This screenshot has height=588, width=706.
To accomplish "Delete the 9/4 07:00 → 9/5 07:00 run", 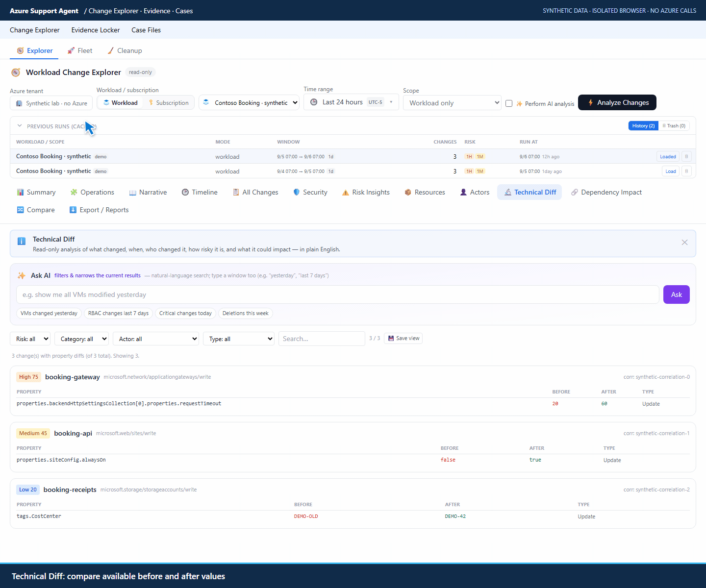I will (687, 171).
